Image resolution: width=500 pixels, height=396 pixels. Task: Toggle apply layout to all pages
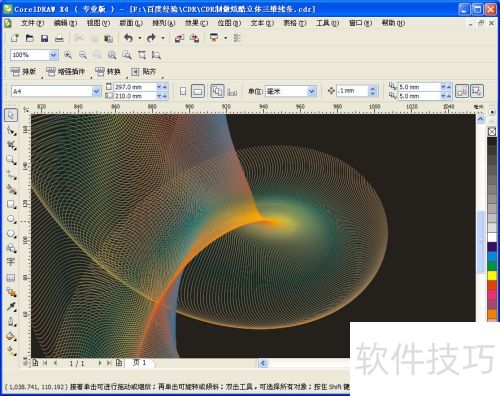tap(217, 91)
